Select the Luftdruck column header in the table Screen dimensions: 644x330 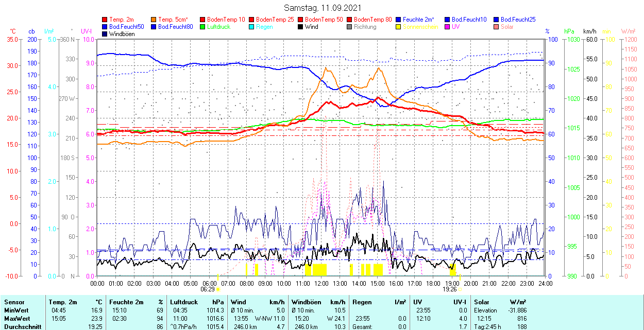(183, 302)
